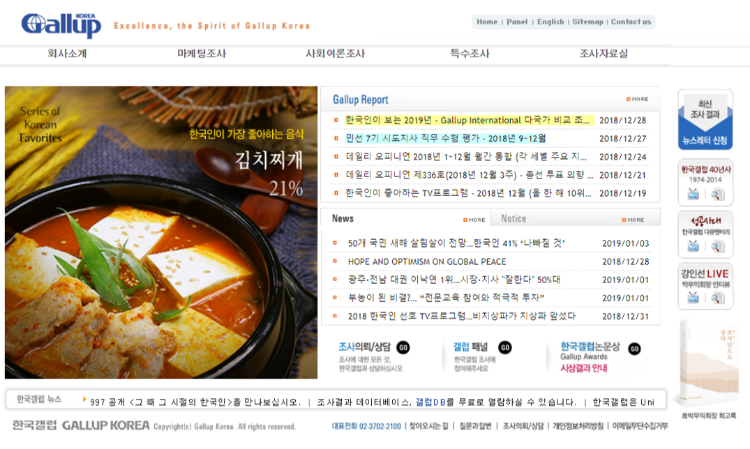750x449 pixels.
Task: Switch to the Notice tab
Action: [514, 219]
